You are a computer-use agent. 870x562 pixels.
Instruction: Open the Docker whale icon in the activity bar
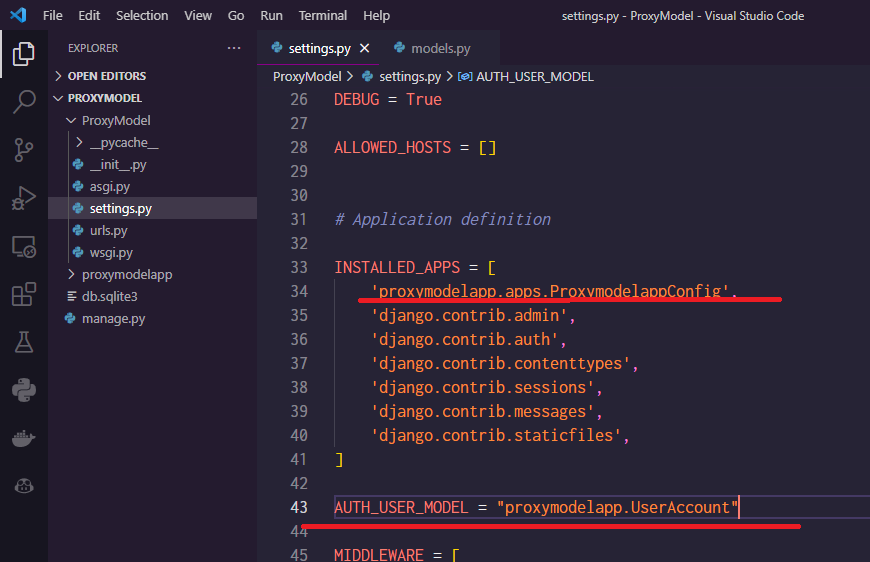(24, 438)
